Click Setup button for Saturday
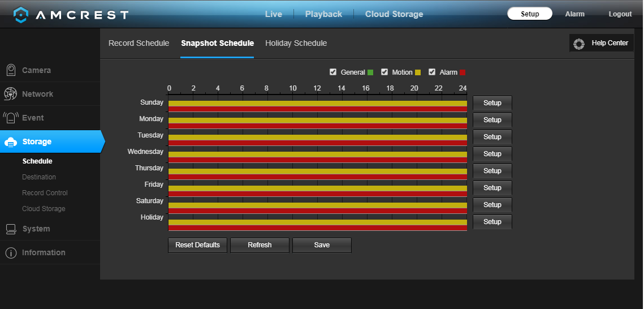644x309 pixels. pos(492,205)
